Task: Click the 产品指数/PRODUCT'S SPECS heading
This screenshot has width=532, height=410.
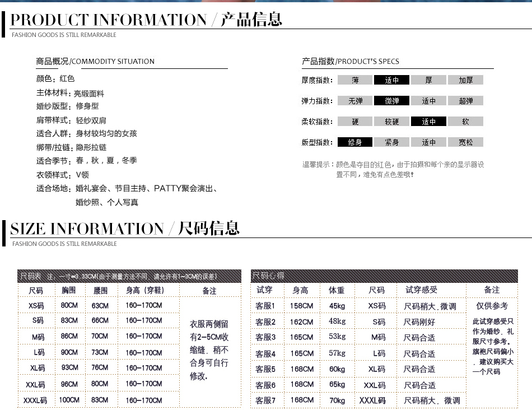Action: pos(350,62)
